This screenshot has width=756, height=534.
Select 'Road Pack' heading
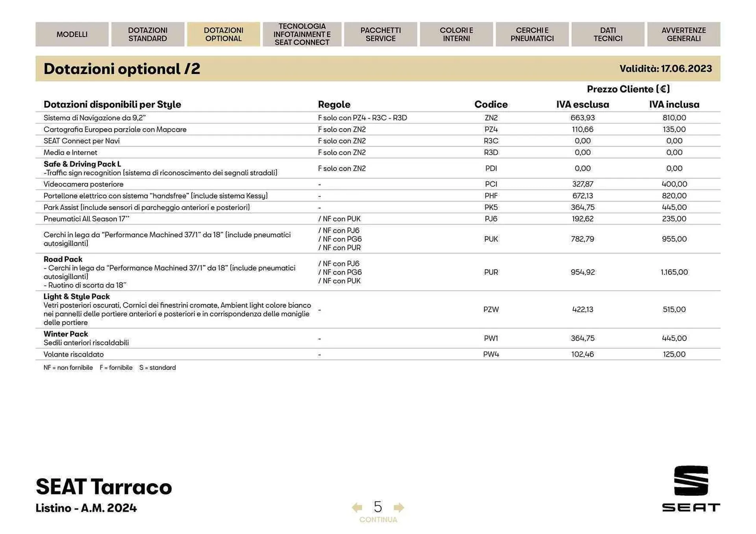pos(63,259)
